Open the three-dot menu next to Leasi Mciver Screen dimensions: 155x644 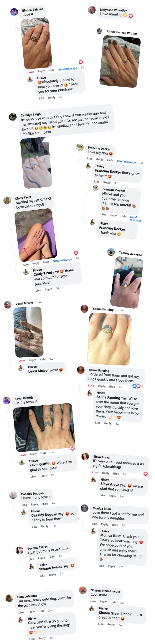pos(41,302)
